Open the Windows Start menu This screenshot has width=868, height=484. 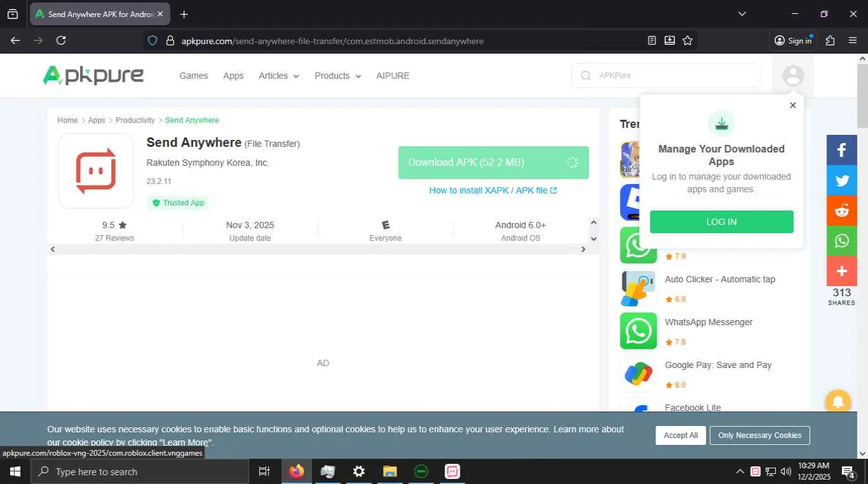click(15, 471)
